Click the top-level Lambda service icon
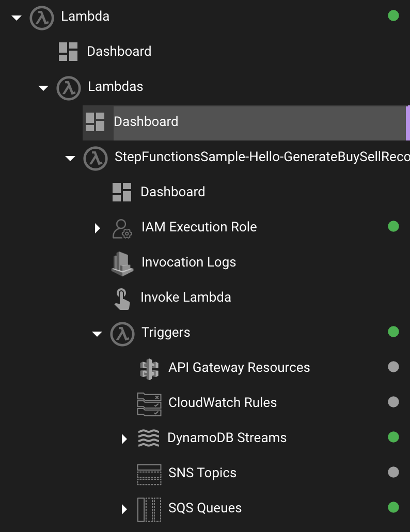 [x=42, y=18]
